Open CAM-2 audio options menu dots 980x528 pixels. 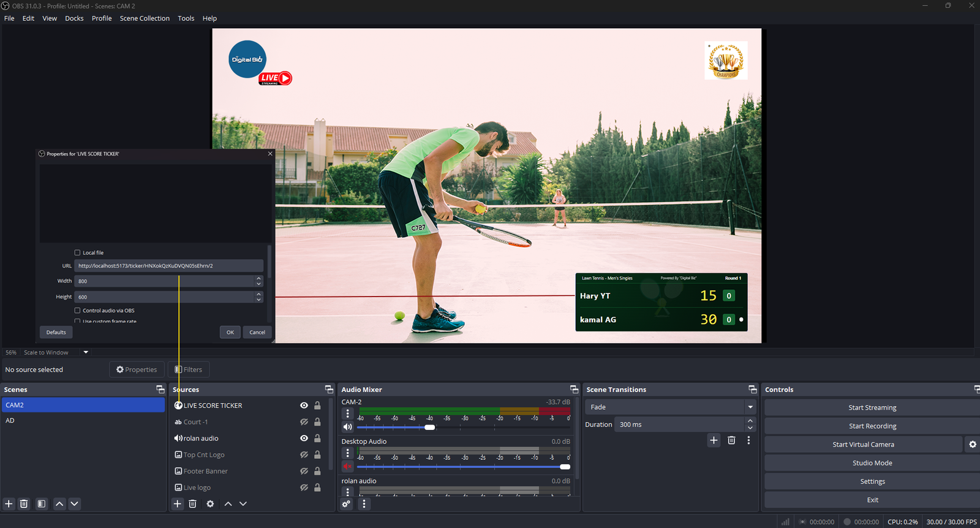[347, 413]
